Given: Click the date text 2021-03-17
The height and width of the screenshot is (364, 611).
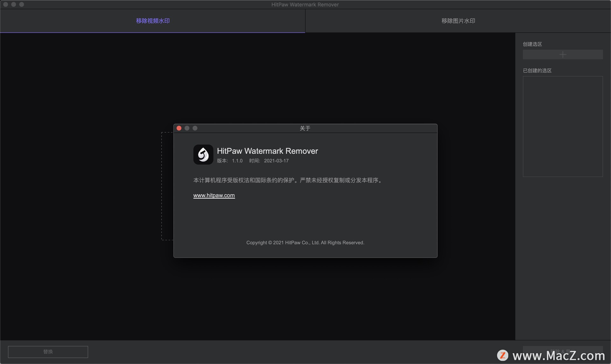Looking at the screenshot, I should [276, 161].
